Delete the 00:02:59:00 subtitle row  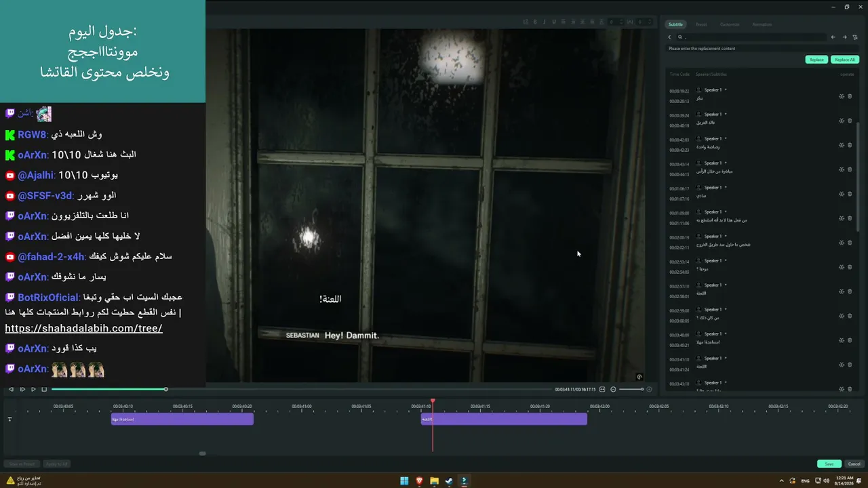[x=850, y=316]
